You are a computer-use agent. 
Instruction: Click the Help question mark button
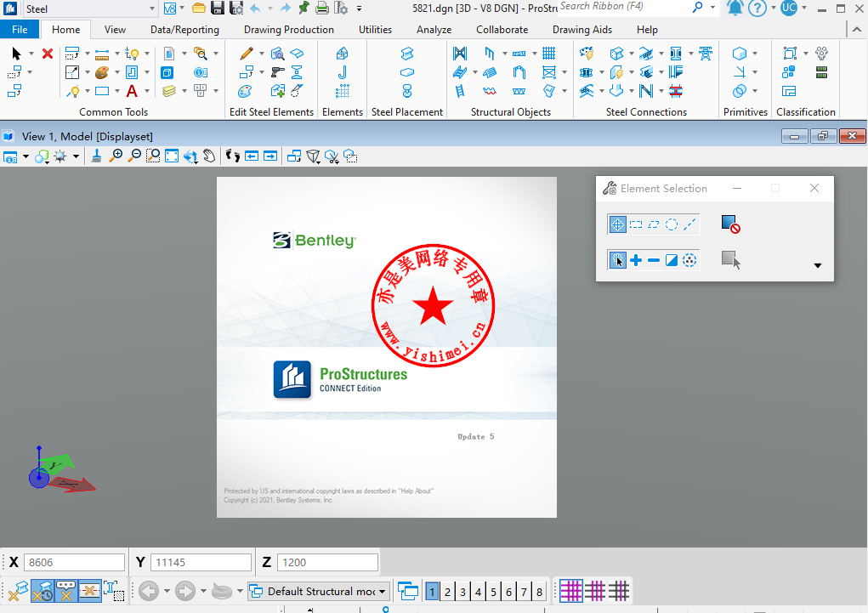757,8
